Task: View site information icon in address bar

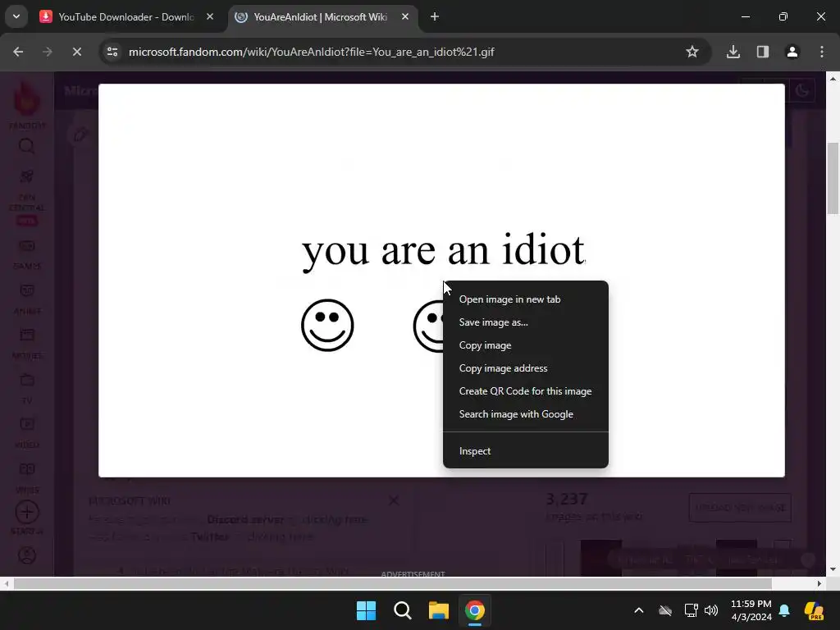Action: point(112,52)
